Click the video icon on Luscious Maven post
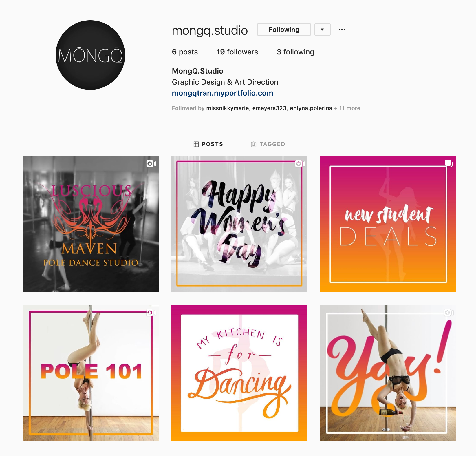 point(151,164)
